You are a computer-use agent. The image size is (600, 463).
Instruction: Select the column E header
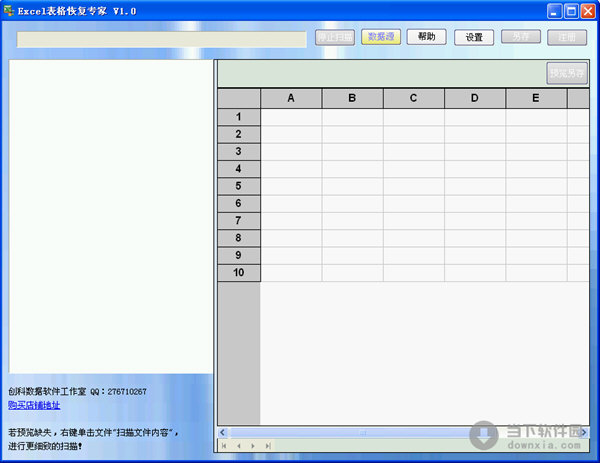[x=536, y=98]
